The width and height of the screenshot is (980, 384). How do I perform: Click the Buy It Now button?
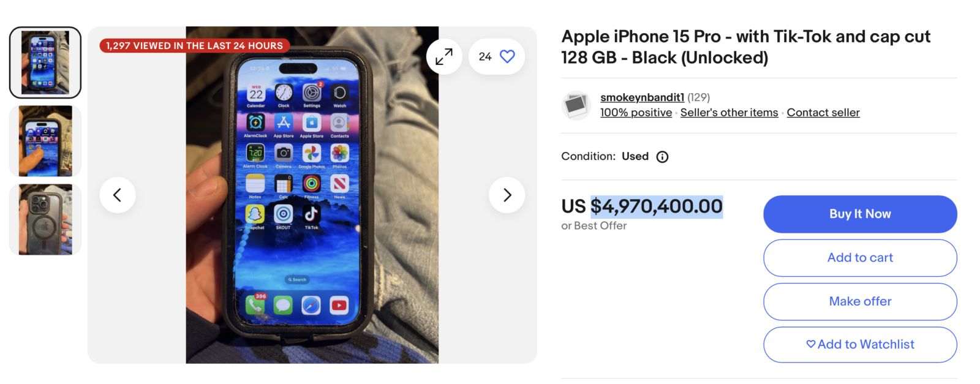[860, 214]
